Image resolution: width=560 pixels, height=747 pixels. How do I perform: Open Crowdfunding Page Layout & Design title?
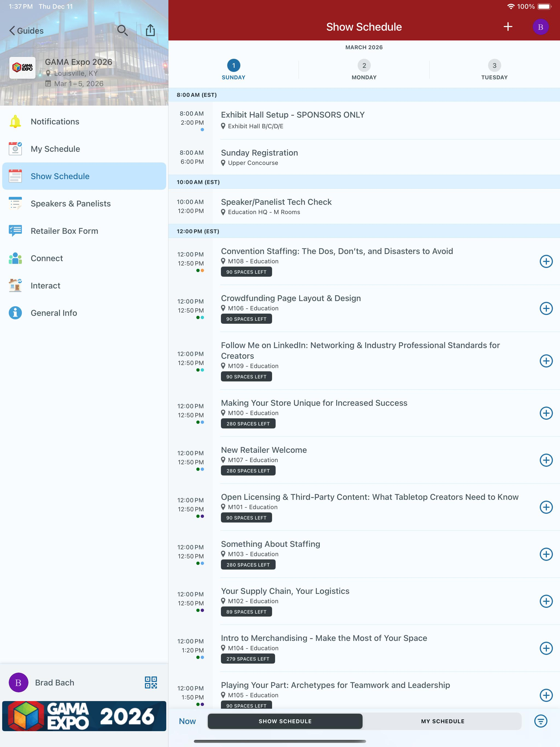pos(291,298)
